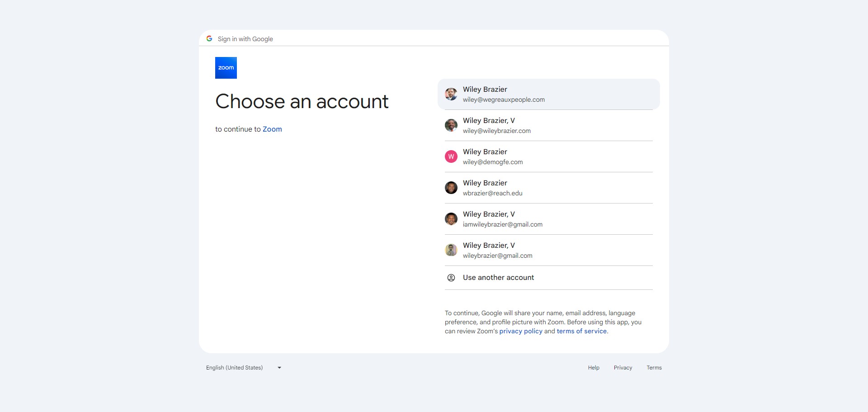Open the terms of service link
868x412 pixels.
tap(581, 331)
